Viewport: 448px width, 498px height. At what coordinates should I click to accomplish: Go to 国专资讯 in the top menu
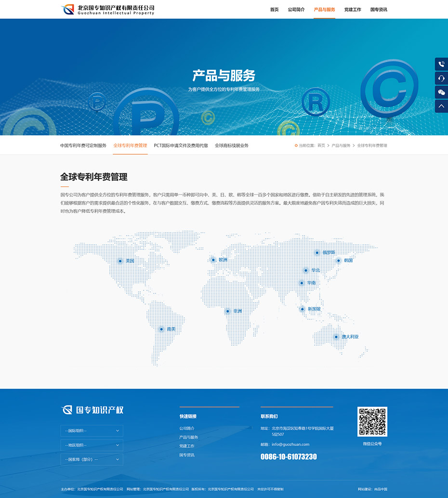tap(379, 10)
